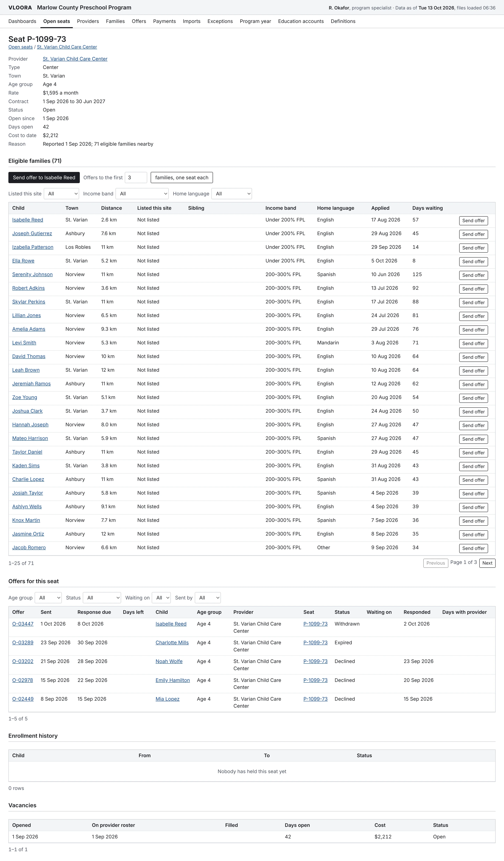This screenshot has height=861, width=504.
Task: Open the Income band filter dropdown
Action: point(142,194)
